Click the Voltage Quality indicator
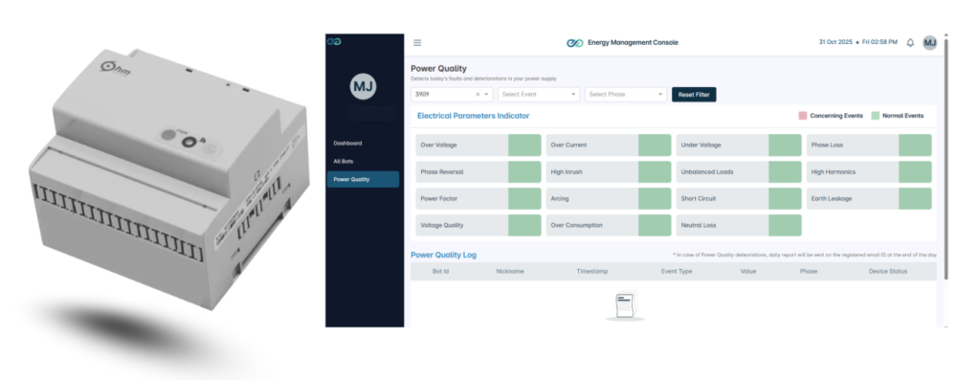Screen dimensions: 980x380 (479, 226)
